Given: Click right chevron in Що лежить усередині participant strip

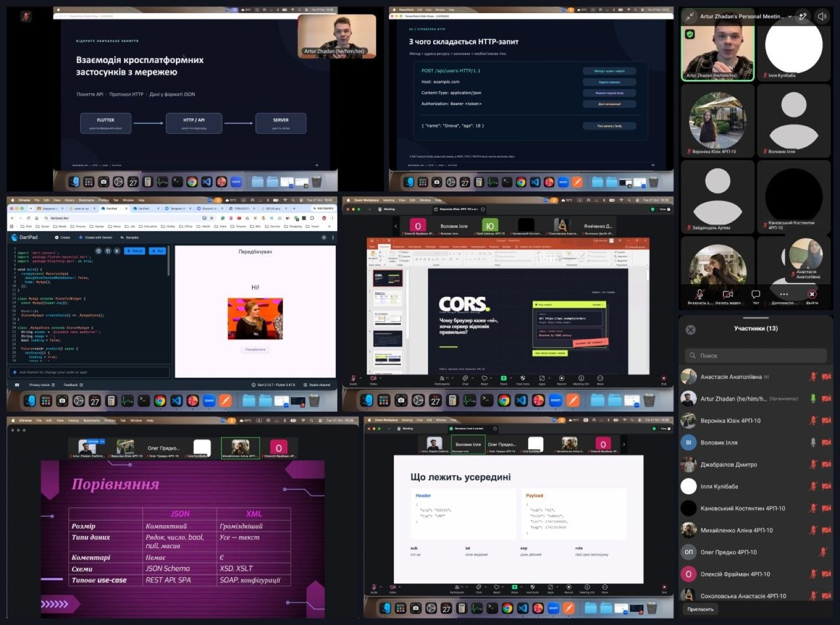Looking at the screenshot, I should tap(624, 444).
